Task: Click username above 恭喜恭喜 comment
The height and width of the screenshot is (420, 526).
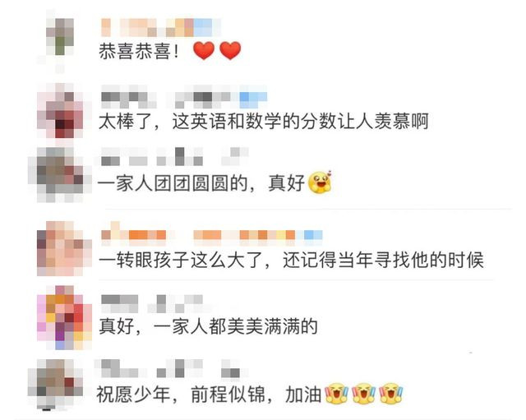Action: [161, 27]
